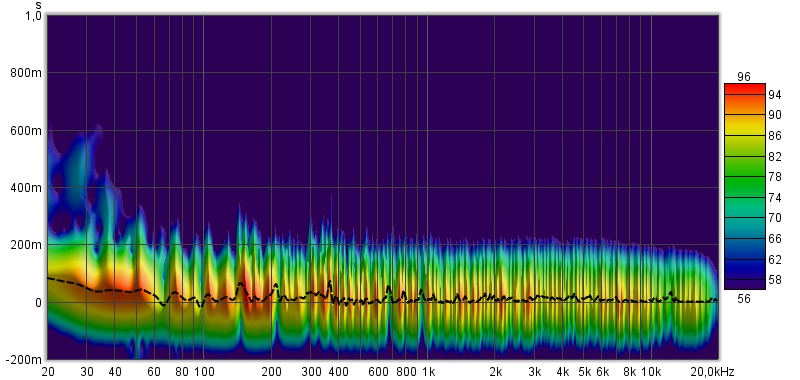Select the '60' frequency axis label
Screen dimensions: 800x380
[154, 371]
